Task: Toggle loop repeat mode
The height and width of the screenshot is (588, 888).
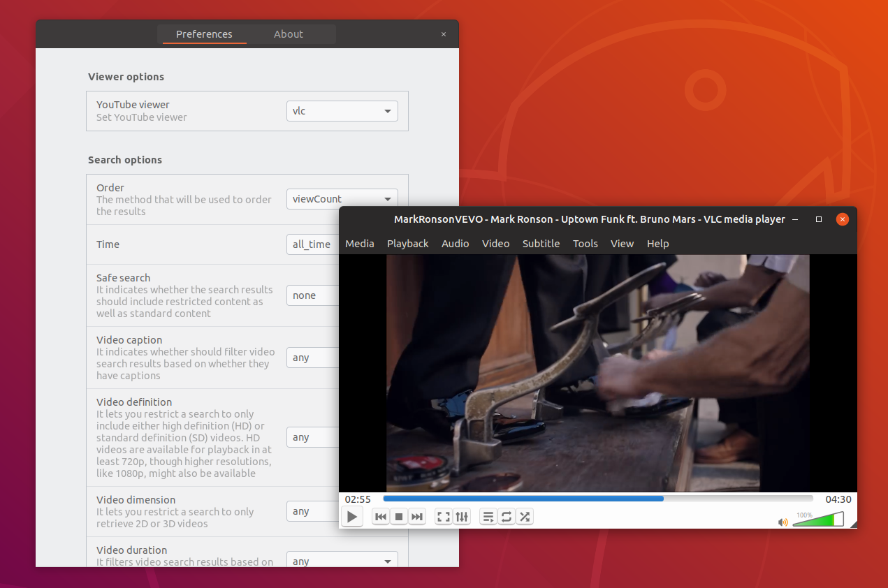Action: 507,517
